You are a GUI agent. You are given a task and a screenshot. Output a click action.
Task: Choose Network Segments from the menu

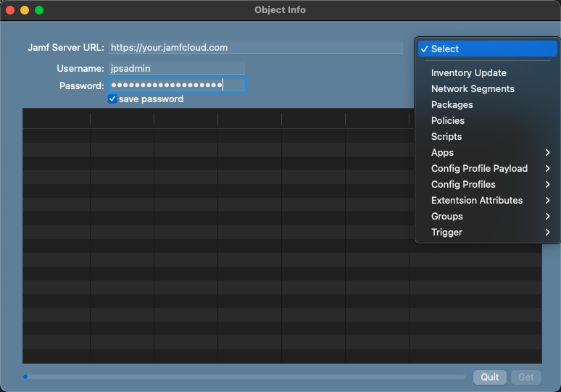coord(487,88)
